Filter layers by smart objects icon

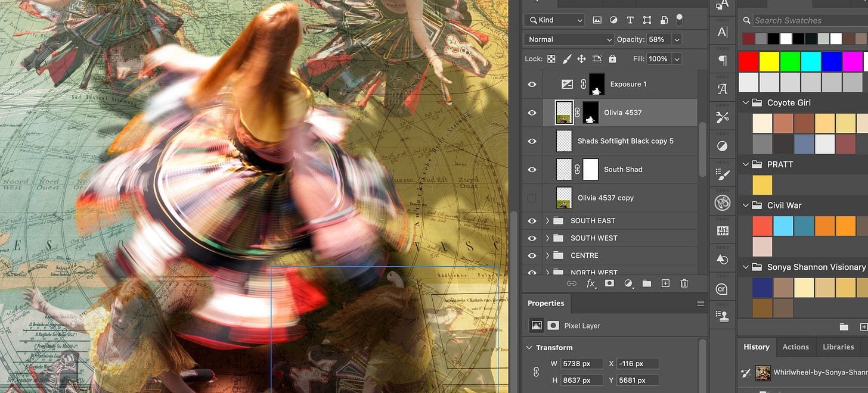[x=664, y=20]
